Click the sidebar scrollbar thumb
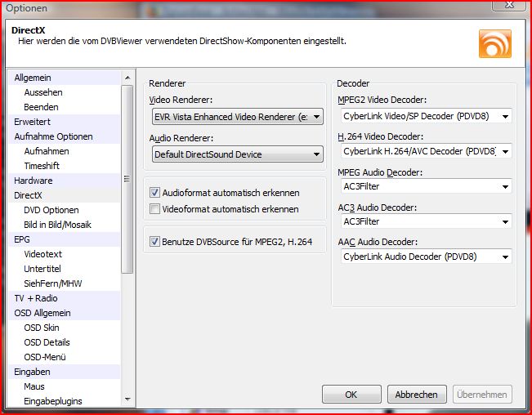The width and height of the screenshot is (532, 415). (127, 179)
